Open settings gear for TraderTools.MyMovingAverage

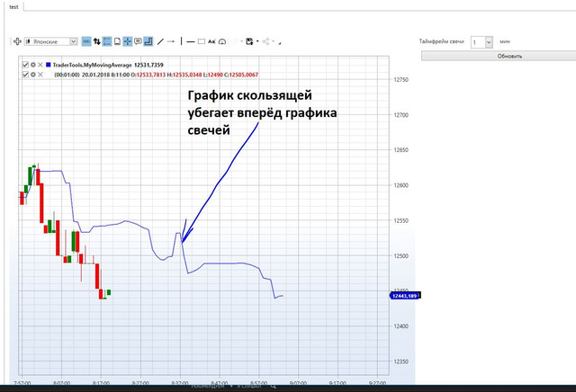click(x=33, y=65)
